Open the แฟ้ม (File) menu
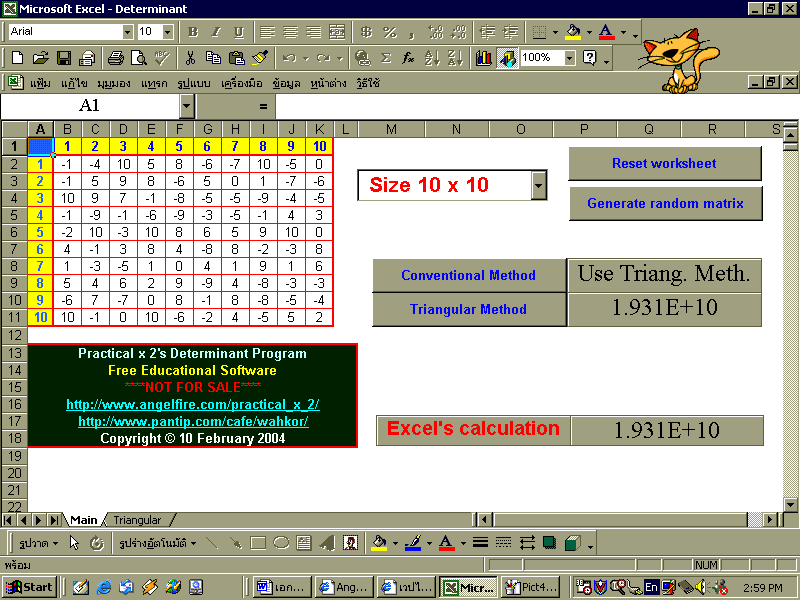 (x=40, y=83)
